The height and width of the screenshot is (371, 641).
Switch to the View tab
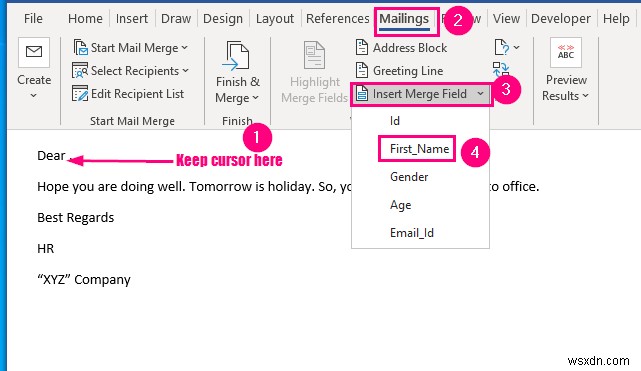click(x=506, y=18)
